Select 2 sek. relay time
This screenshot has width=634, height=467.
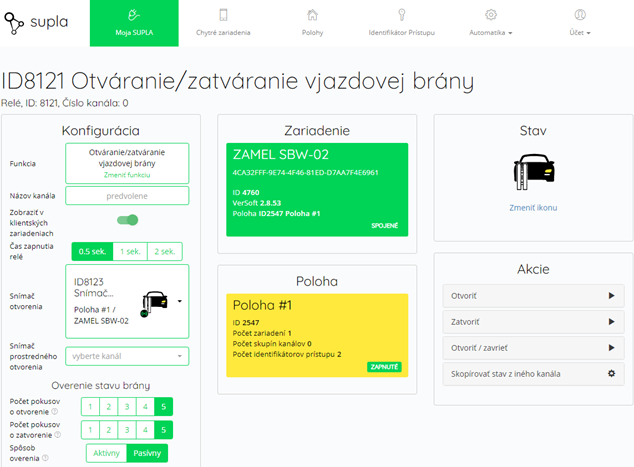(165, 251)
